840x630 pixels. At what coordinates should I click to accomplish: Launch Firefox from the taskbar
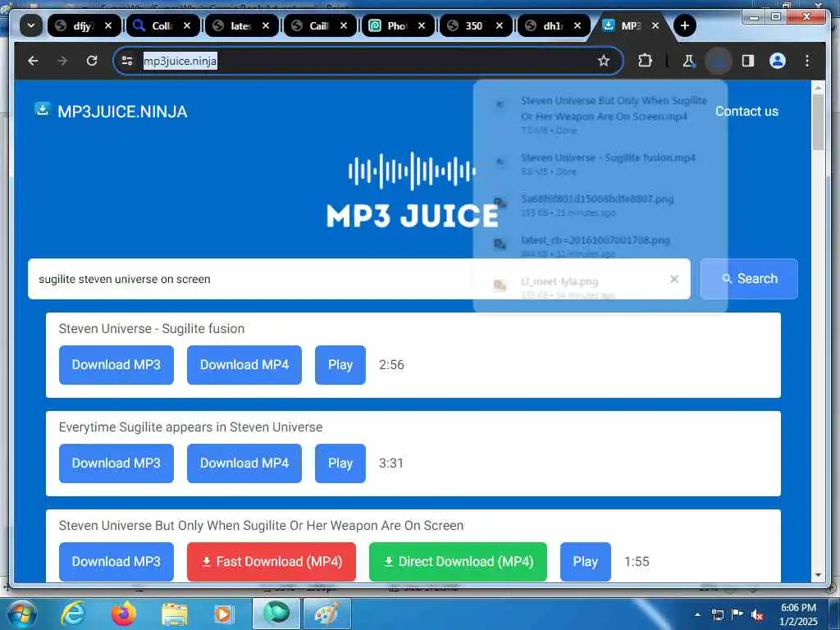tap(124, 614)
